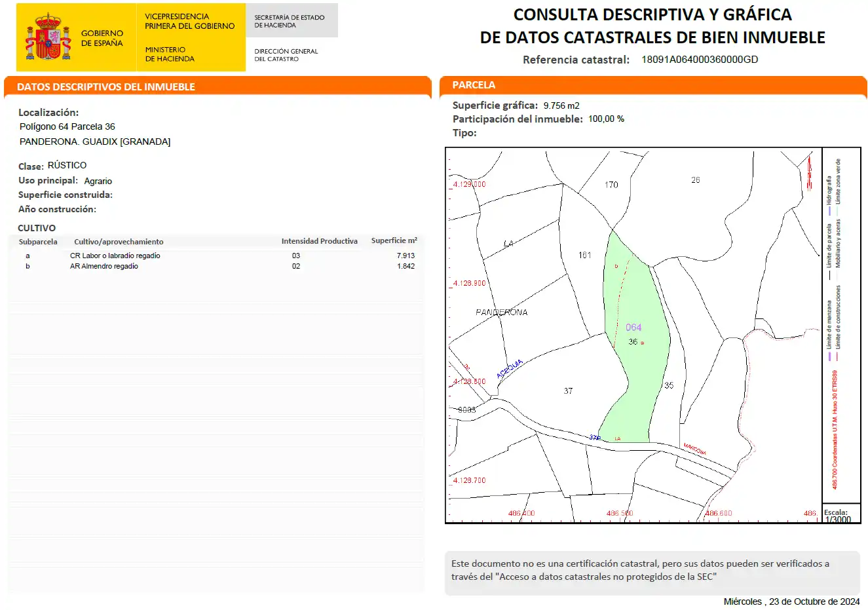Click 'PANDERONA. GUADIX [GRANADA]' location text

pyautogui.click(x=95, y=142)
